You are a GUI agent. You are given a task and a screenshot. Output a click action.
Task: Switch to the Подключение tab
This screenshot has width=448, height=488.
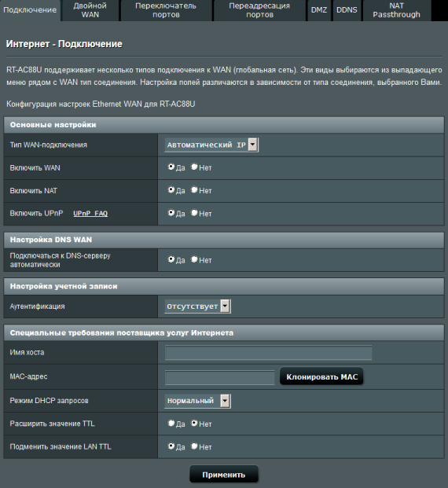[30, 10]
